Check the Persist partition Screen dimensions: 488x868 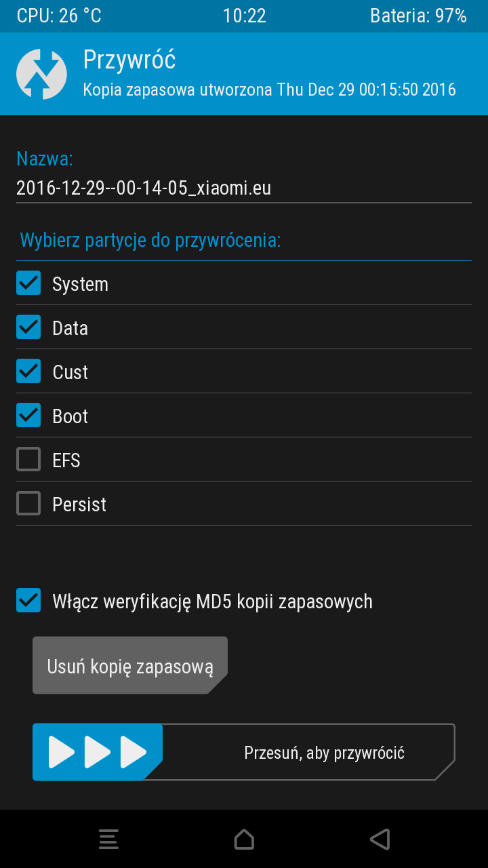tap(28, 503)
